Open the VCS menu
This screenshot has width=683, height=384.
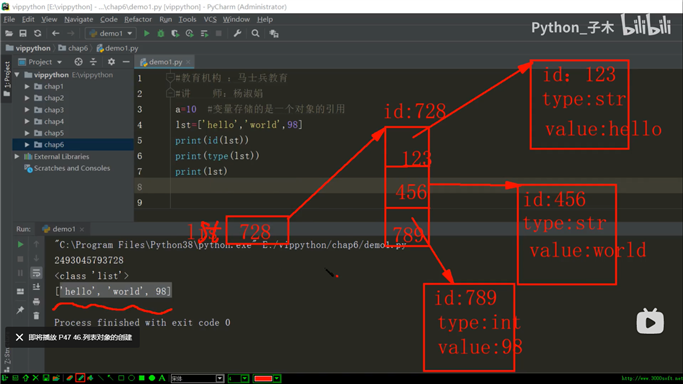point(210,19)
